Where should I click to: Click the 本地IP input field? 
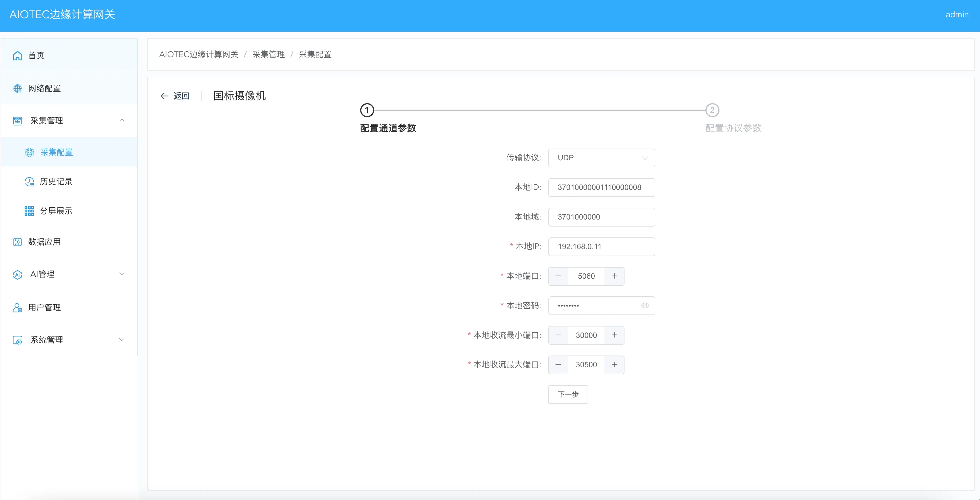601,246
